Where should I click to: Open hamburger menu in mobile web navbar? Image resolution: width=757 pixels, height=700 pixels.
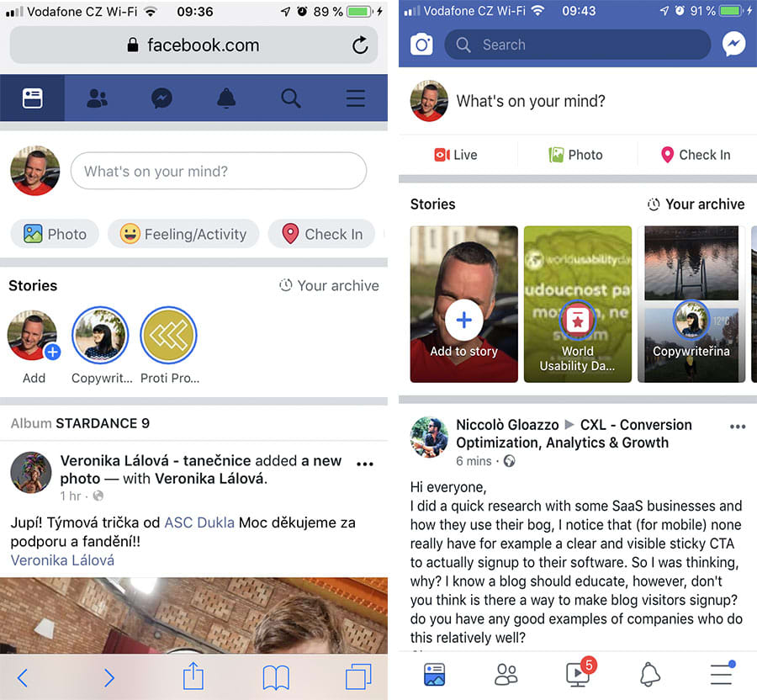355,98
